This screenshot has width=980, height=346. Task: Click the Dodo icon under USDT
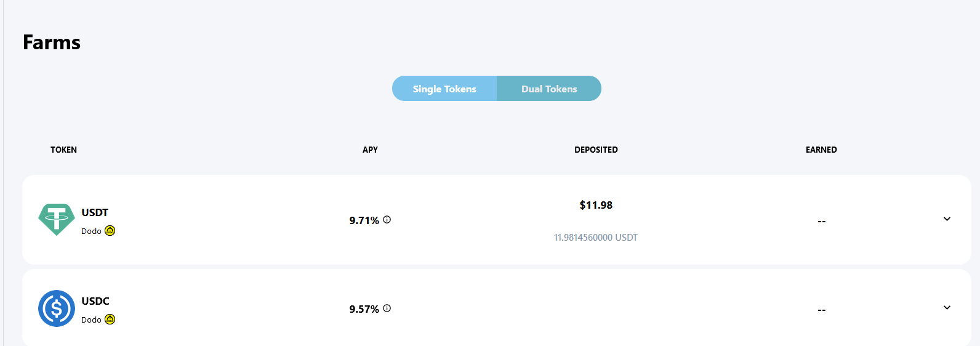click(x=110, y=231)
